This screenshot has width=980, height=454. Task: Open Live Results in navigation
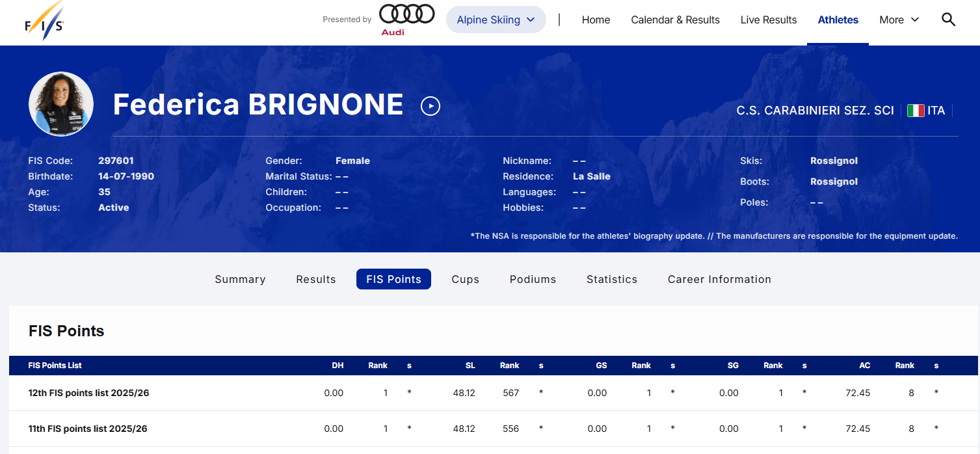tap(768, 20)
